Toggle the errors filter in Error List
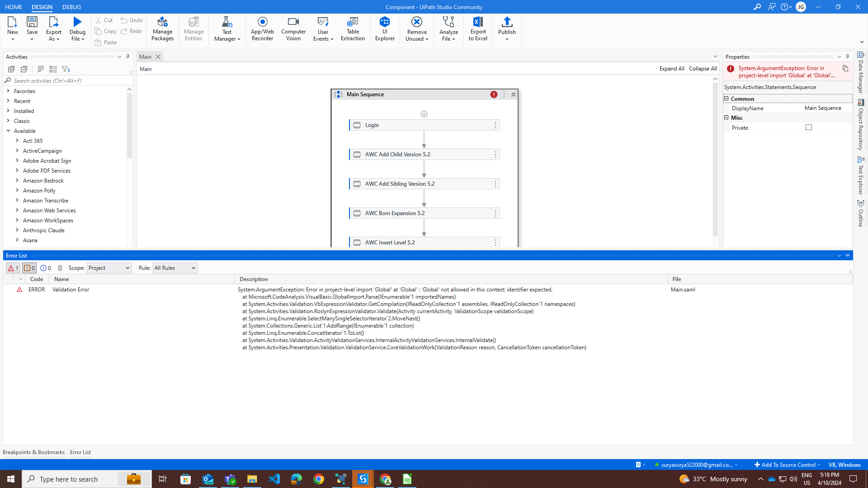 pos(13,268)
